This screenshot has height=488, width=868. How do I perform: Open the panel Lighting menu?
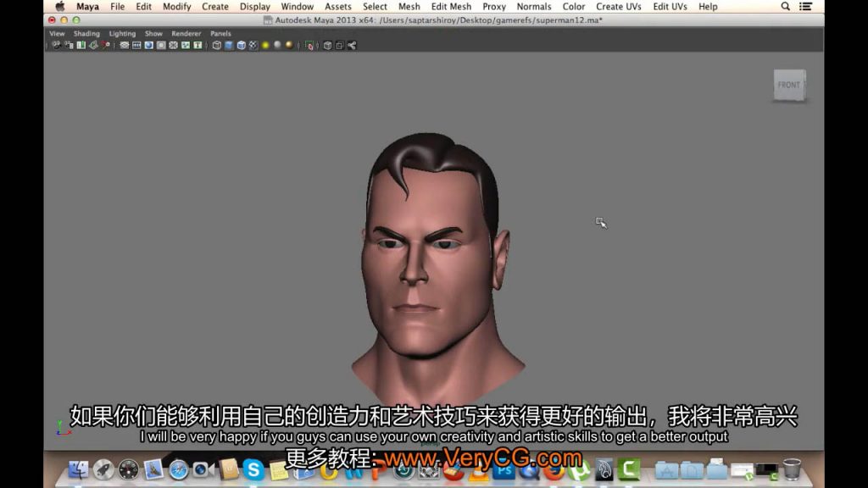click(122, 34)
